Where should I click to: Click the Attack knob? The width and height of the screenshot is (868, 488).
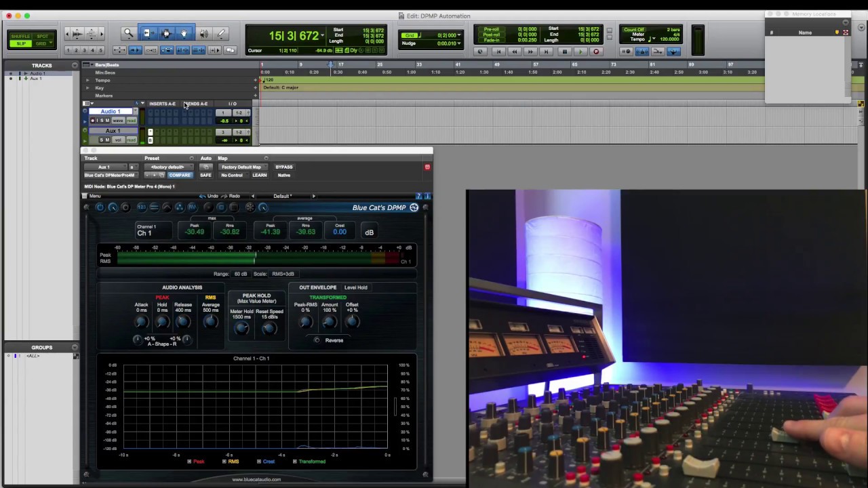tap(141, 322)
